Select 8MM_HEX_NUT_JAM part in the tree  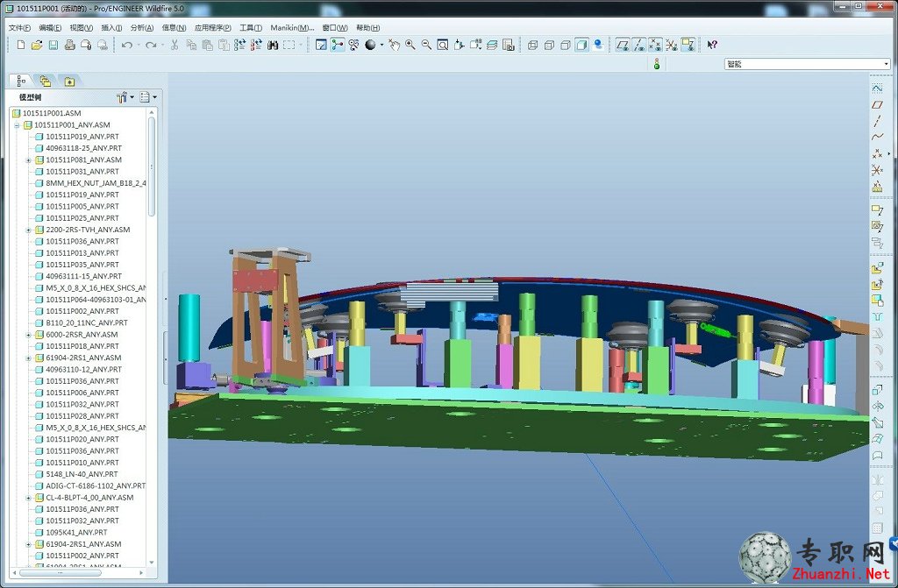pyautogui.click(x=96, y=183)
